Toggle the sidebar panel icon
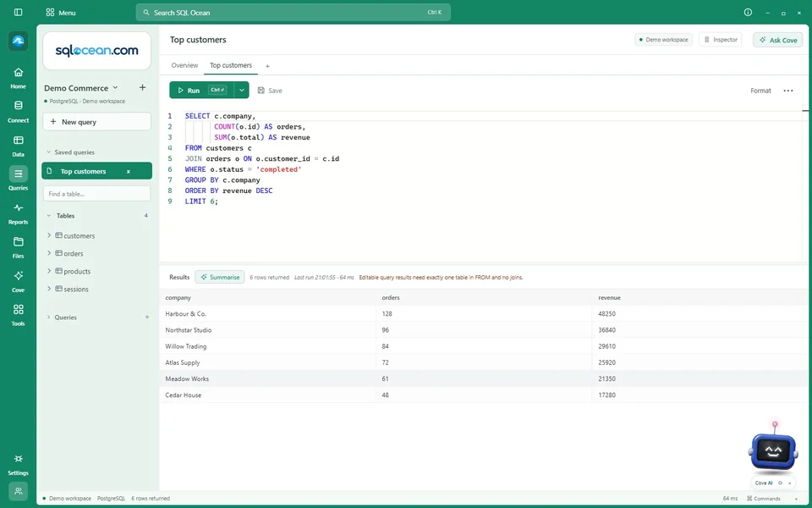The image size is (812, 508). 18,13
